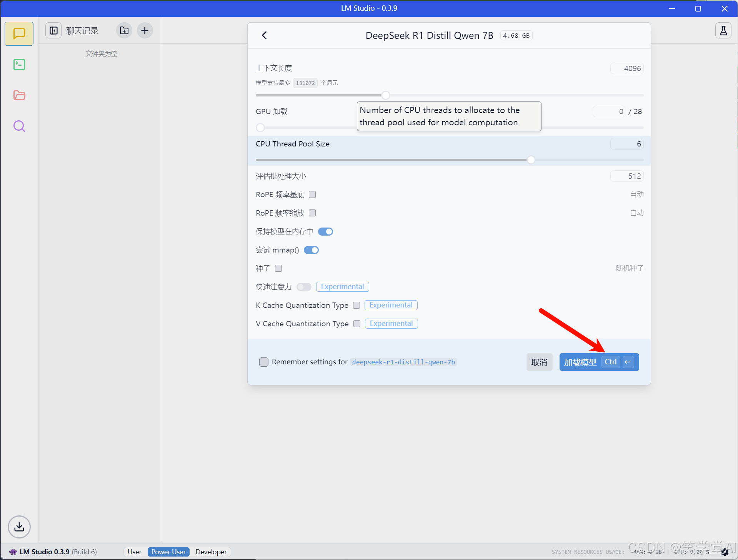Click the LM Studio logo in status bar

pos(13,552)
